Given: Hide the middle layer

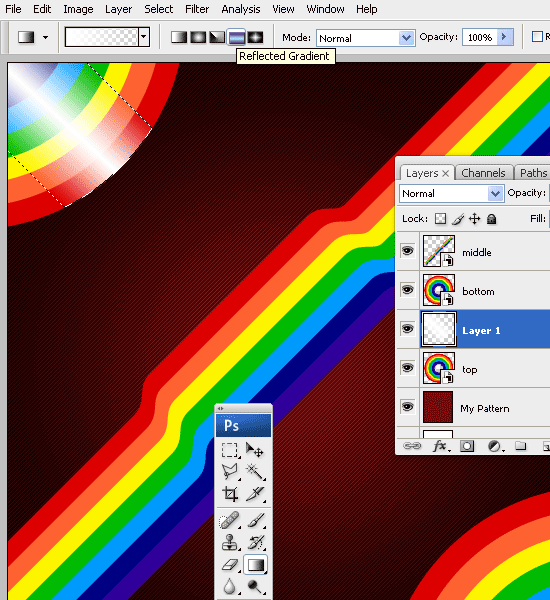Looking at the screenshot, I should [408, 251].
